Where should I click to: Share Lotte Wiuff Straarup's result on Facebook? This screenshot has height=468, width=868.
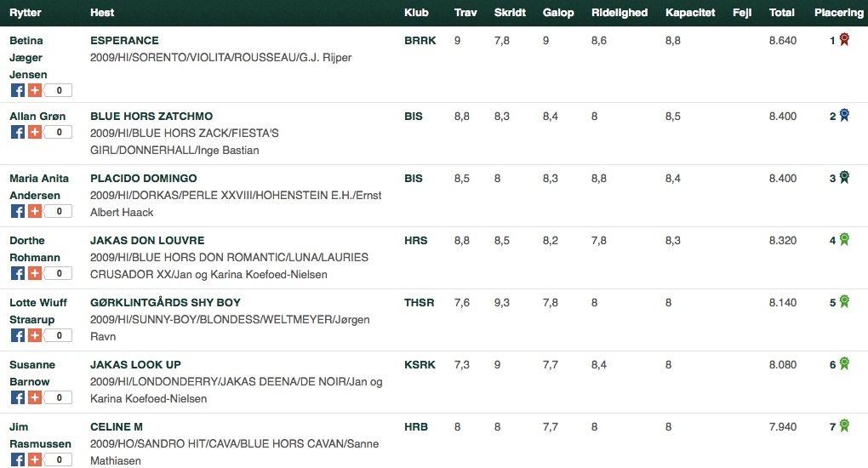[18, 335]
